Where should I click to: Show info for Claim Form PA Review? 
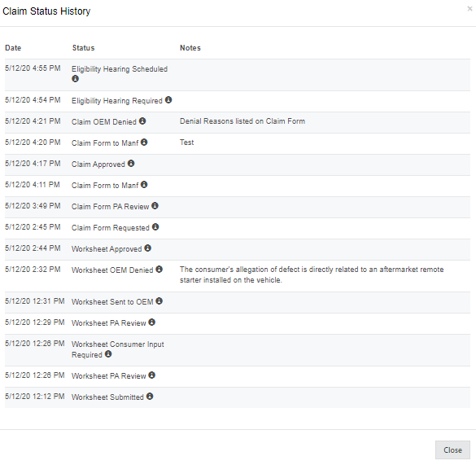pyautogui.click(x=155, y=206)
